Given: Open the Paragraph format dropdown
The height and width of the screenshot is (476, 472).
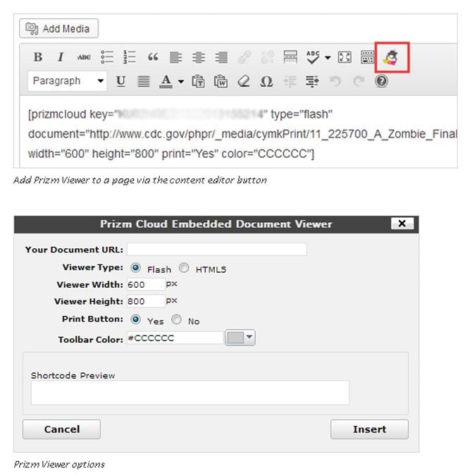Looking at the screenshot, I should [x=68, y=81].
